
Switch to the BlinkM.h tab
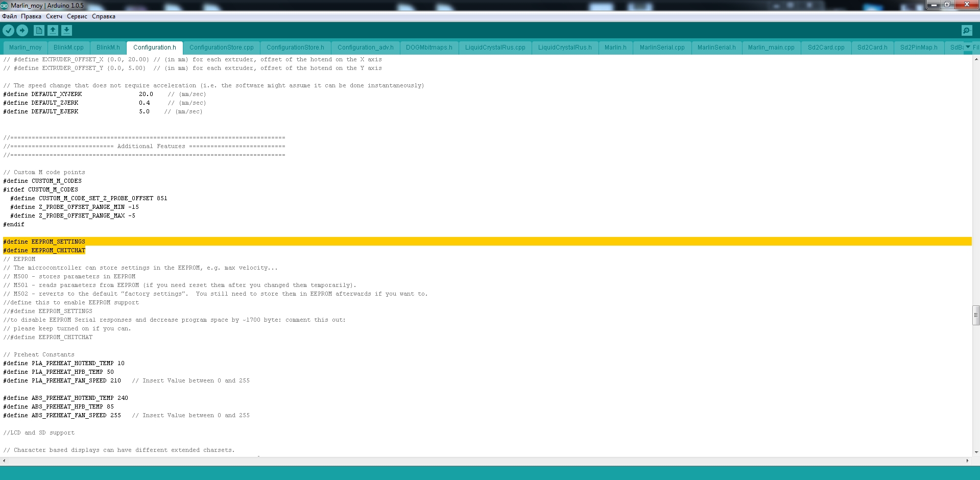click(108, 47)
